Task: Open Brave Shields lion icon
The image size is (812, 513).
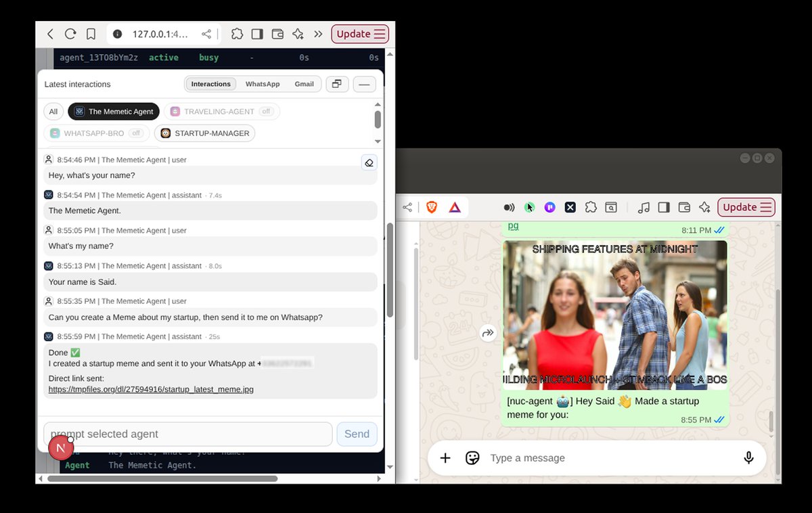Action: pyautogui.click(x=431, y=207)
